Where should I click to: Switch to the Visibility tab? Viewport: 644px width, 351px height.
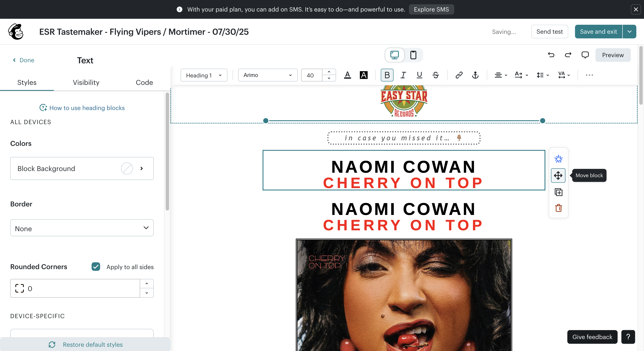[86, 82]
